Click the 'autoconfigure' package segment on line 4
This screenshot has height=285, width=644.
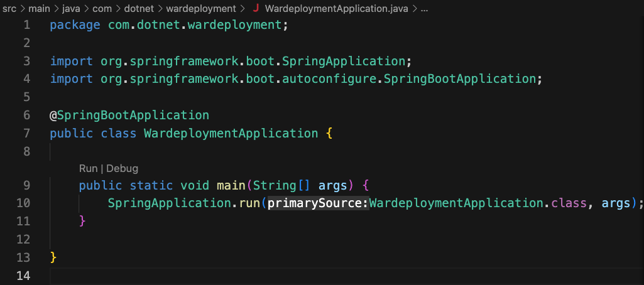coord(329,78)
